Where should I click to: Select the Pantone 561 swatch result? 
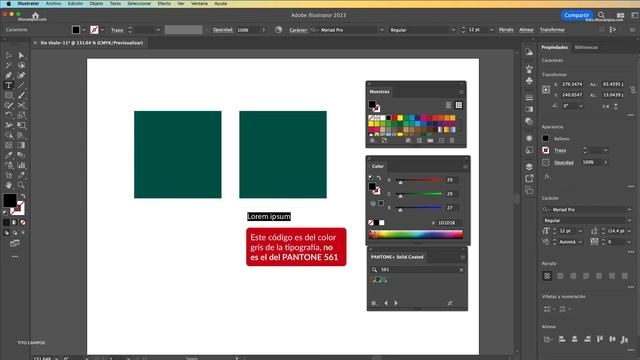coord(378,280)
